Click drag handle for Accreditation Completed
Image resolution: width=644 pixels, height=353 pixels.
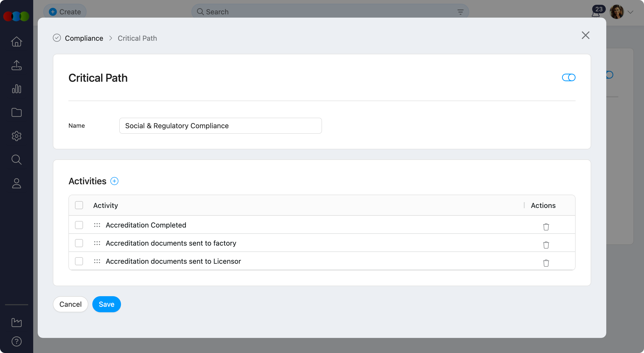97,225
